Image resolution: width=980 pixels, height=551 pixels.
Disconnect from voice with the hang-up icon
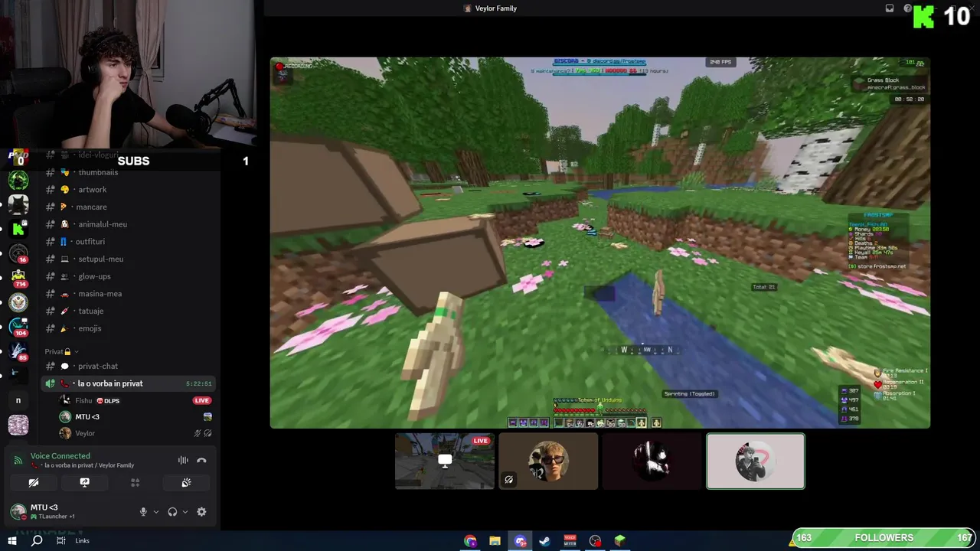coord(201,461)
